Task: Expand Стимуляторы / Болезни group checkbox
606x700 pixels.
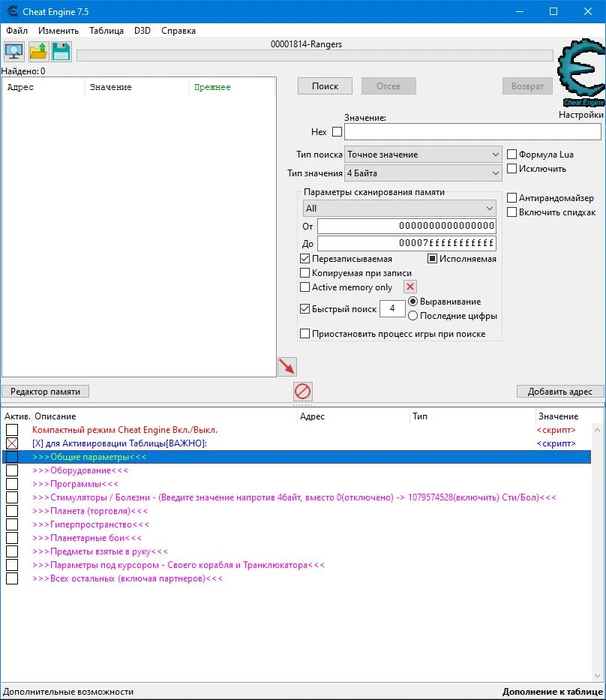Action: 12,497
